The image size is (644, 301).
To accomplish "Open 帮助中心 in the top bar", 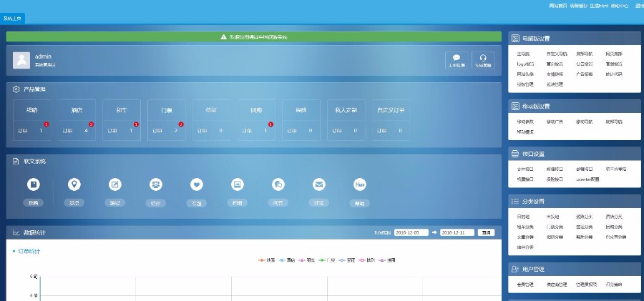I will [x=620, y=6].
